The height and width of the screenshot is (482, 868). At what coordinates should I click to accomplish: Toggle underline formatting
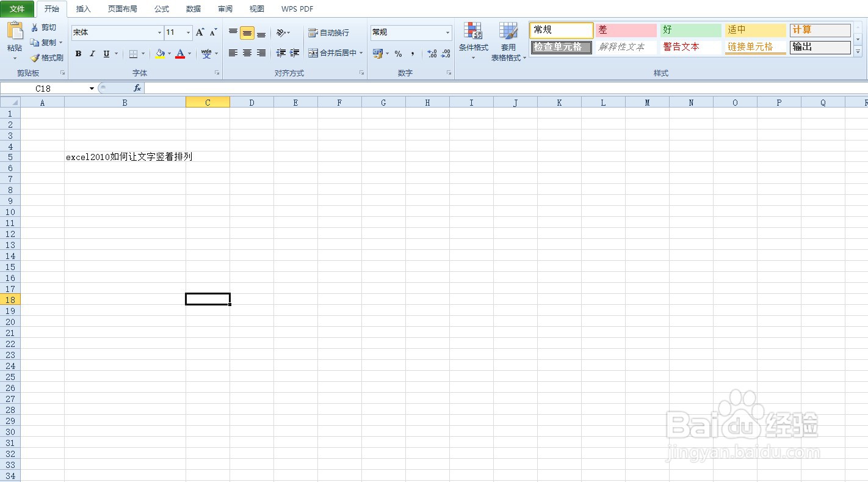coord(105,54)
